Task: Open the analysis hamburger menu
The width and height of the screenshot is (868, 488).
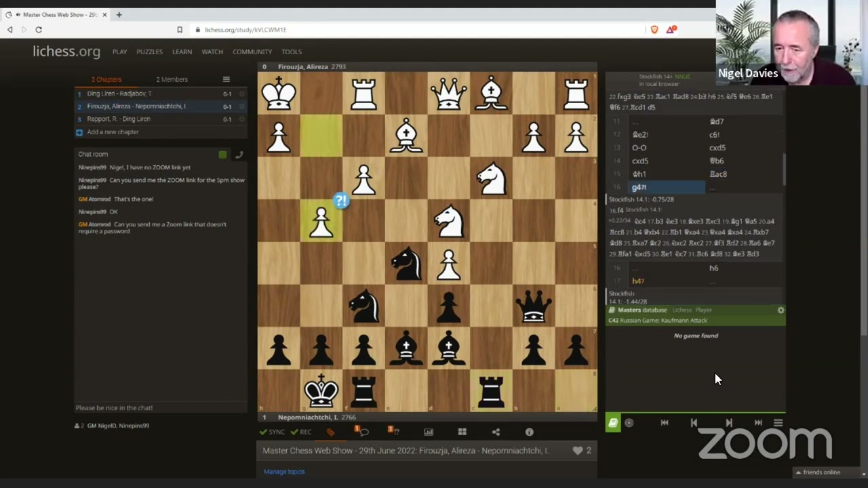Action: [x=778, y=422]
